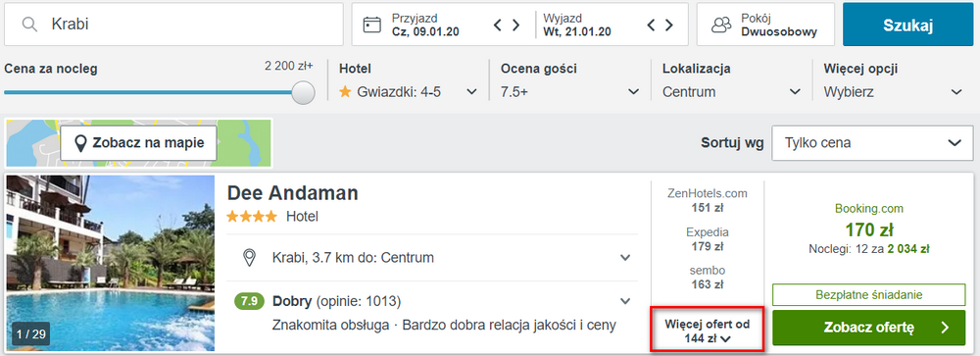Image resolution: width=980 pixels, height=356 pixels.
Task: Move arrival date to next day
Action: coord(516,25)
